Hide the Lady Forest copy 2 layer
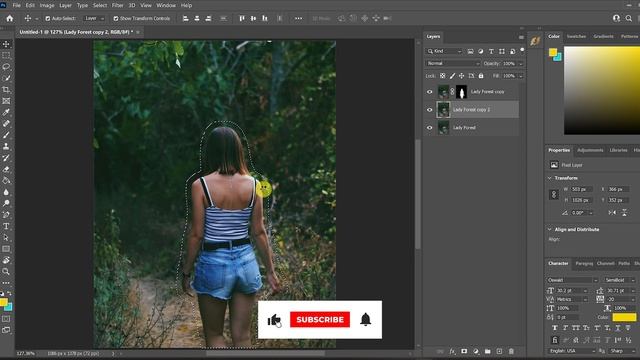 pos(429,110)
